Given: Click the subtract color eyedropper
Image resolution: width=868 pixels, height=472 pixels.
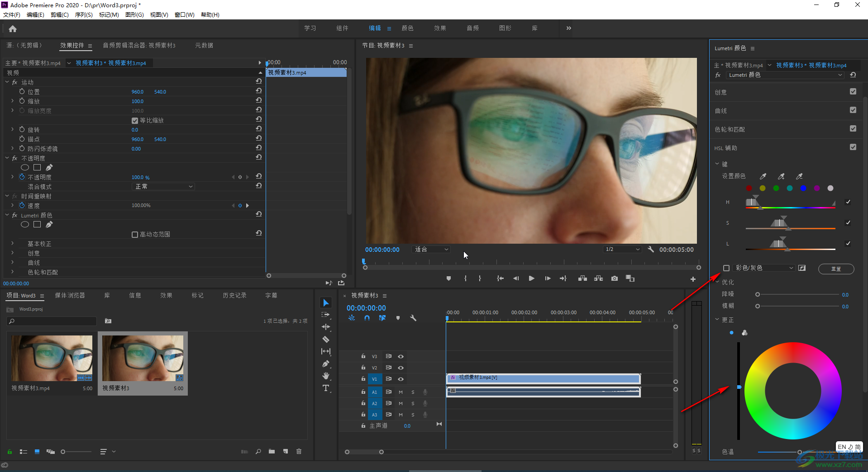Looking at the screenshot, I should click(x=799, y=176).
